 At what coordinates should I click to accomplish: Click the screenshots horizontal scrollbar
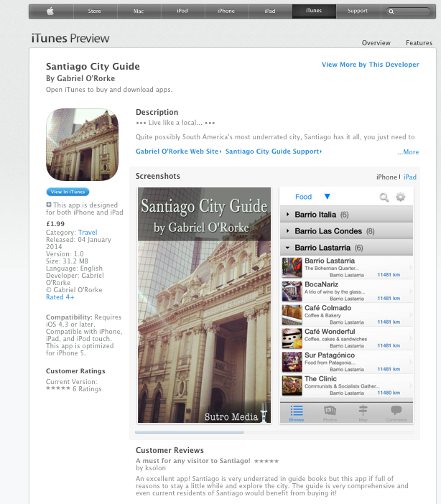(x=190, y=432)
